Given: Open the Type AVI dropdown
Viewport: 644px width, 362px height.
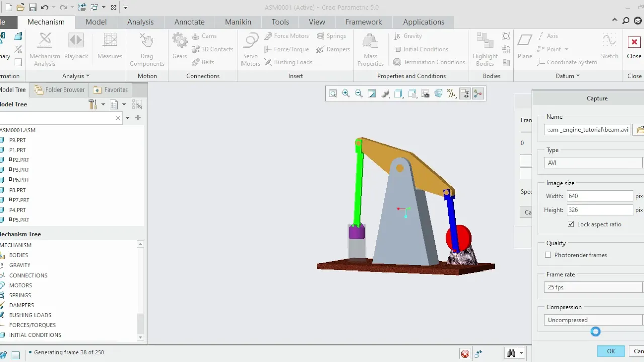Looking at the screenshot, I should [594, 163].
